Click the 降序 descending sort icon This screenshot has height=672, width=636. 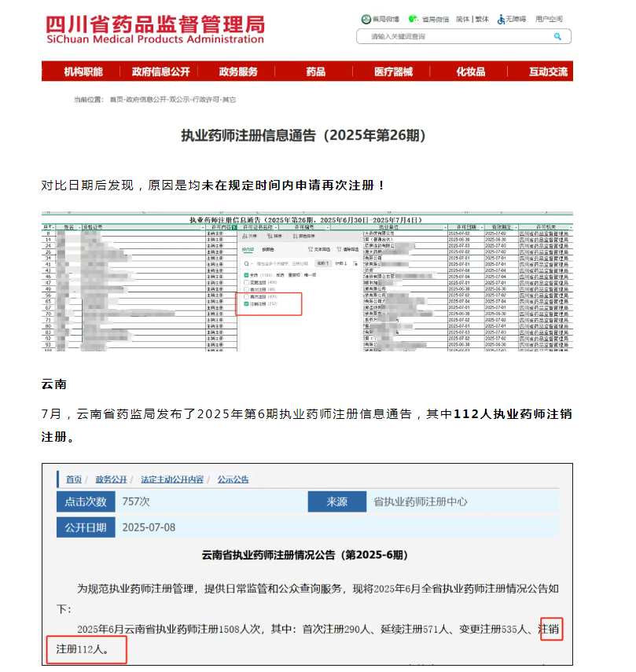tap(270, 236)
